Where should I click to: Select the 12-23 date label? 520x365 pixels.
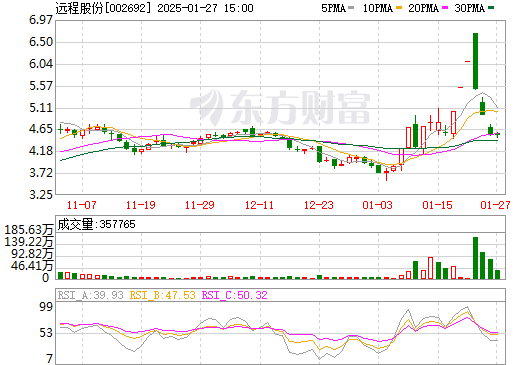point(319,205)
